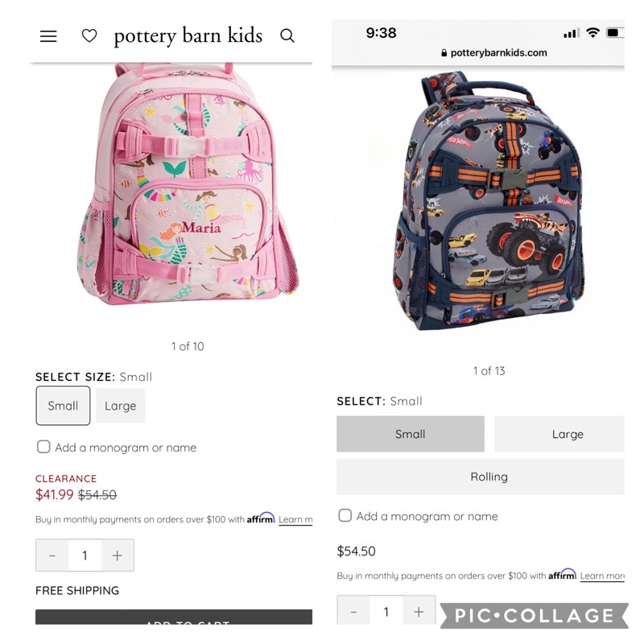Decrease mermaid backpack quantity with minus
The image size is (644, 644).
point(52,555)
